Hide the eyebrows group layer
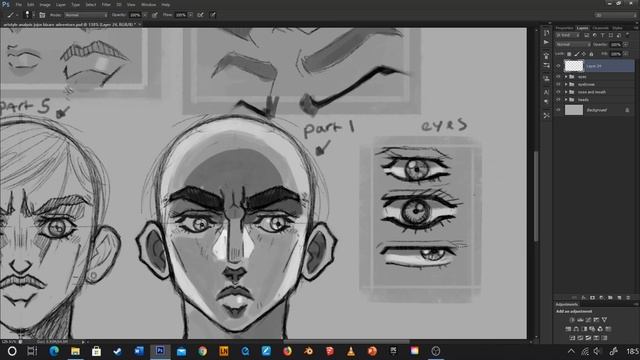 pyautogui.click(x=558, y=84)
